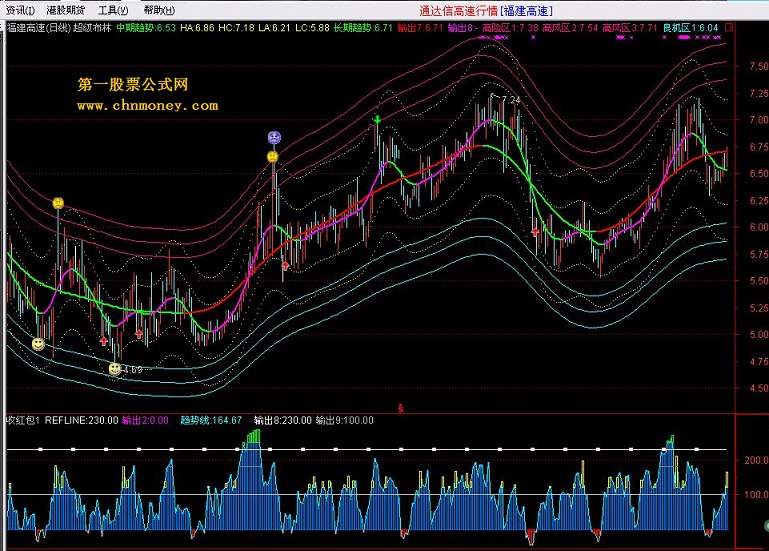Click the 7.50 price axis label
769x551 pixels.
pyautogui.click(x=758, y=66)
